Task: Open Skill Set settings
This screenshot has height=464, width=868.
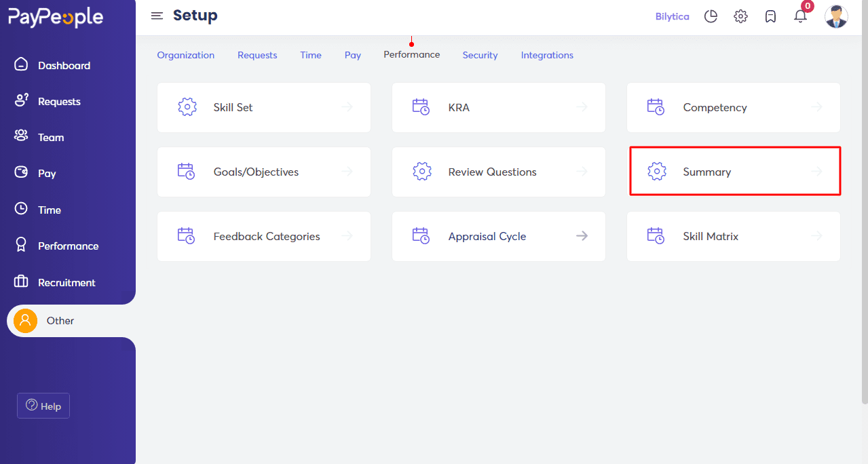Action: (x=264, y=107)
